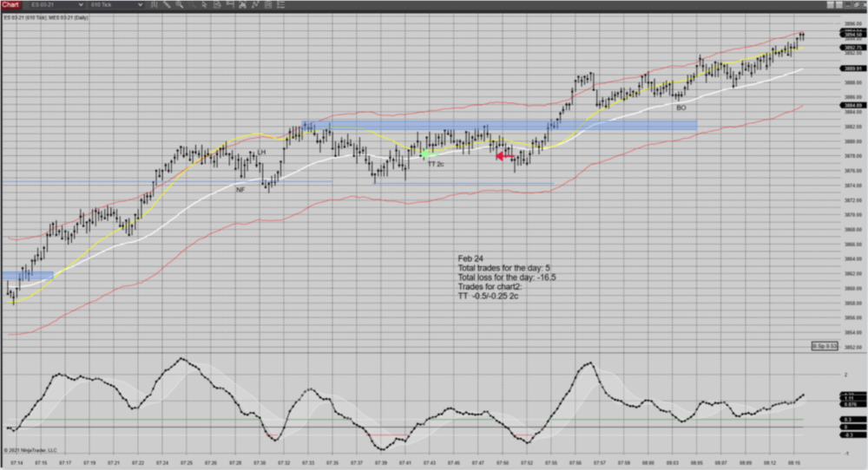Click the Zoom In magnifier
868x470 pixels.
pyautogui.click(x=179, y=4)
